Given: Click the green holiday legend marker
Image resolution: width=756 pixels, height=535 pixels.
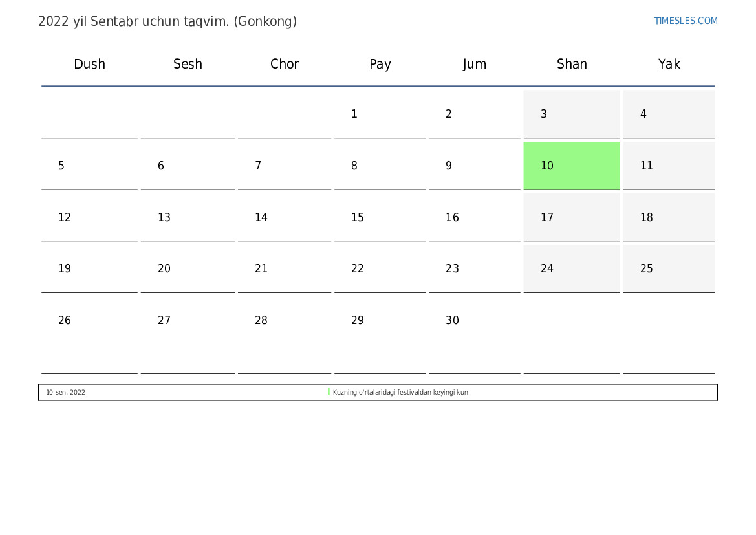Looking at the screenshot, I should (x=329, y=392).
